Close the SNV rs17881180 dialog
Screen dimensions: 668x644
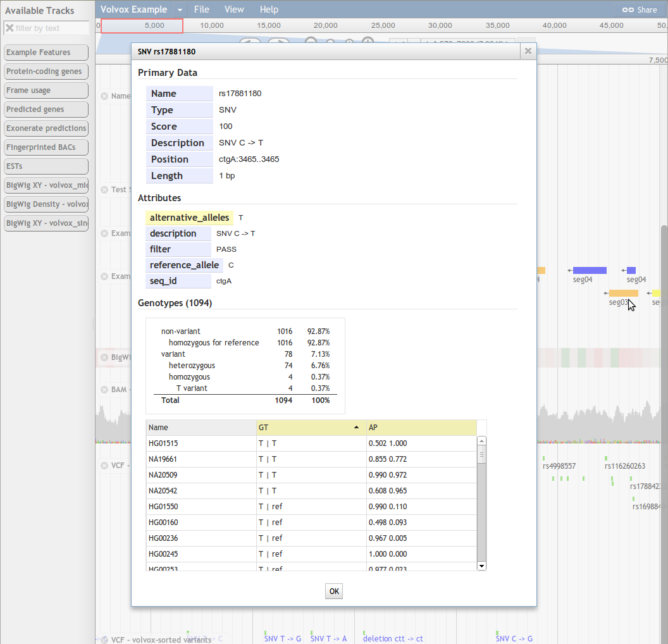coord(528,51)
